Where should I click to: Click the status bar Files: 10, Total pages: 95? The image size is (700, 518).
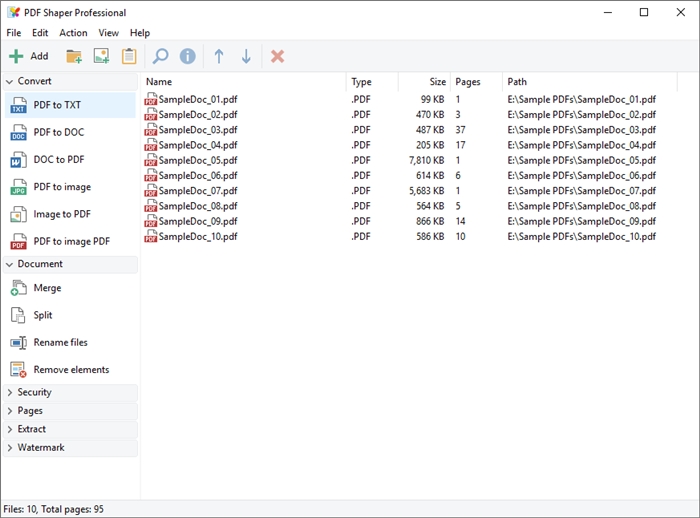click(54, 509)
